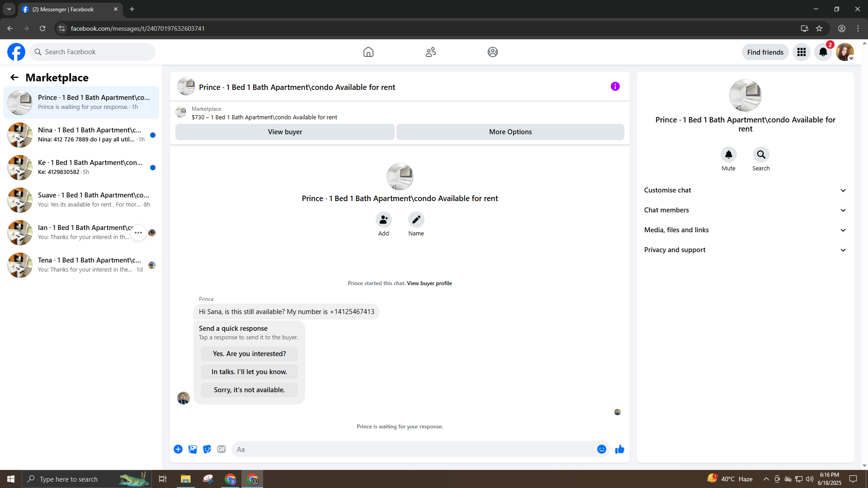Click the View buyer button
The image size is (868, 488).
click(x=285, y=132)
